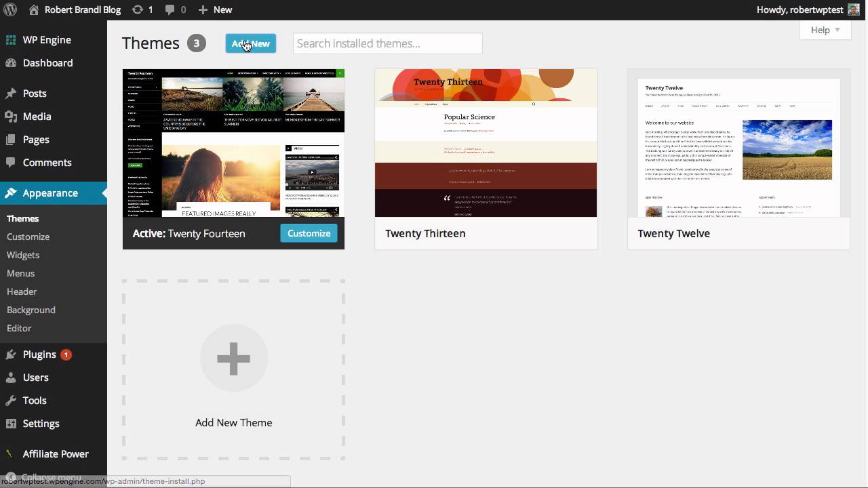
Task: Click the Affiliate Power icon
Action: 9,454
